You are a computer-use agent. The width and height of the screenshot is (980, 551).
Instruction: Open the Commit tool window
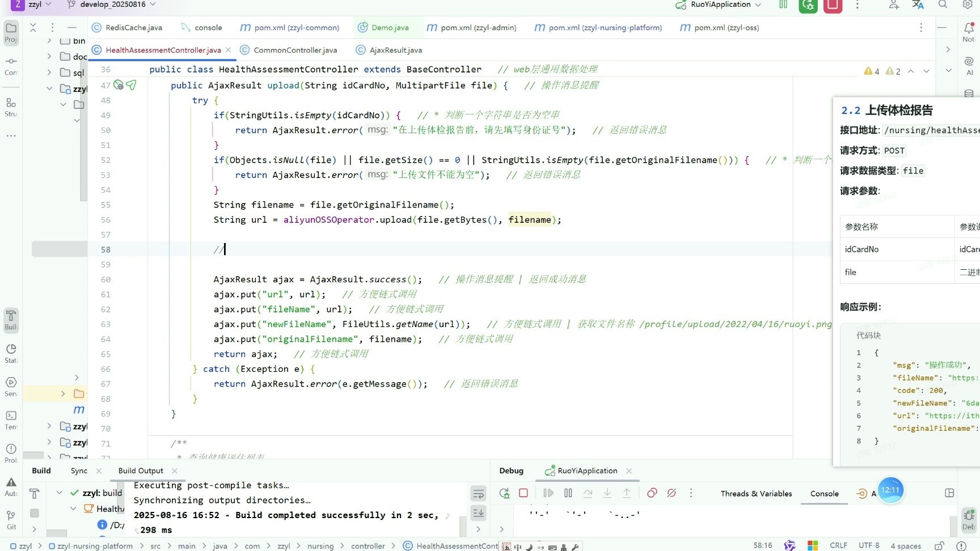[x=11, y=66]
